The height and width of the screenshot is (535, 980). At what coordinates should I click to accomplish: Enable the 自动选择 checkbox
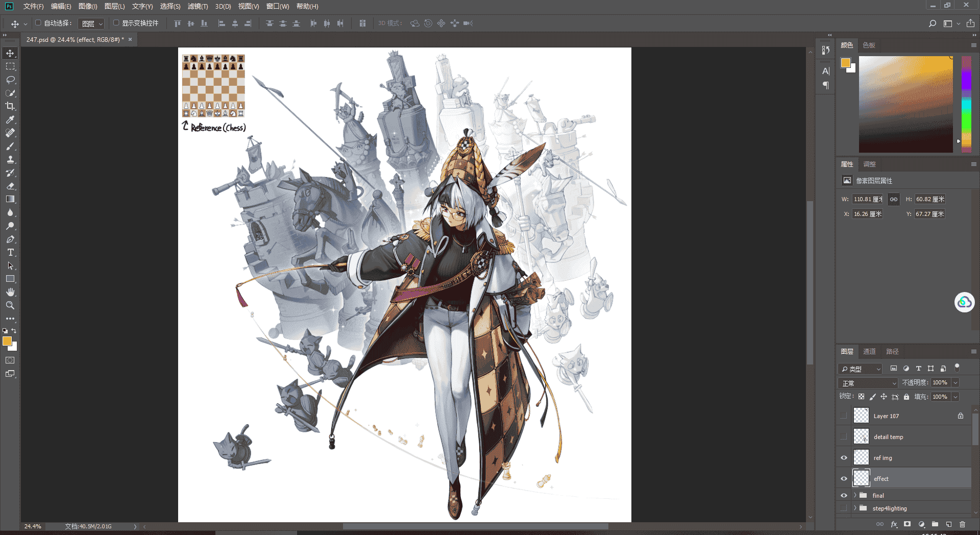(x=38, y=23)
